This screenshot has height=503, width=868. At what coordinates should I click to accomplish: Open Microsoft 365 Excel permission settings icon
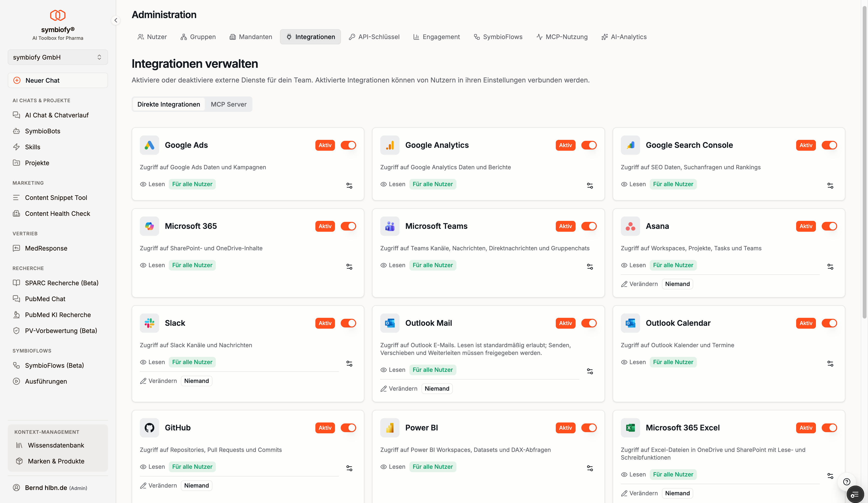pos(830,476)
